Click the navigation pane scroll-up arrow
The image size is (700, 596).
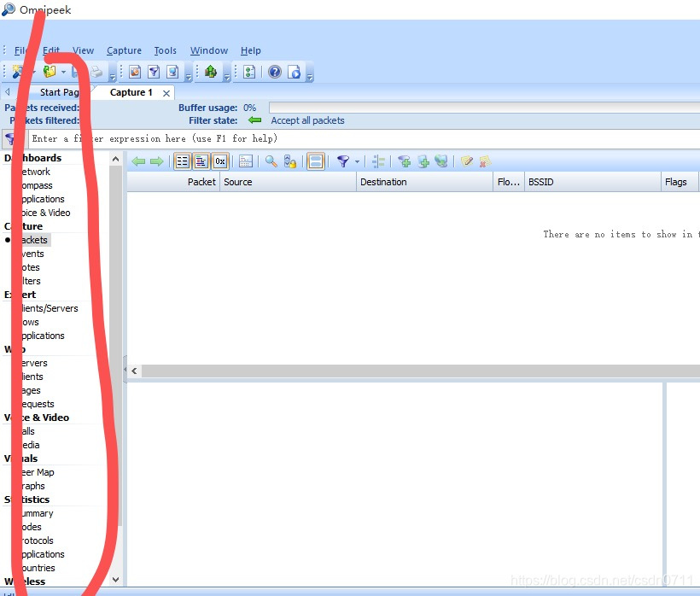[115, 159]
